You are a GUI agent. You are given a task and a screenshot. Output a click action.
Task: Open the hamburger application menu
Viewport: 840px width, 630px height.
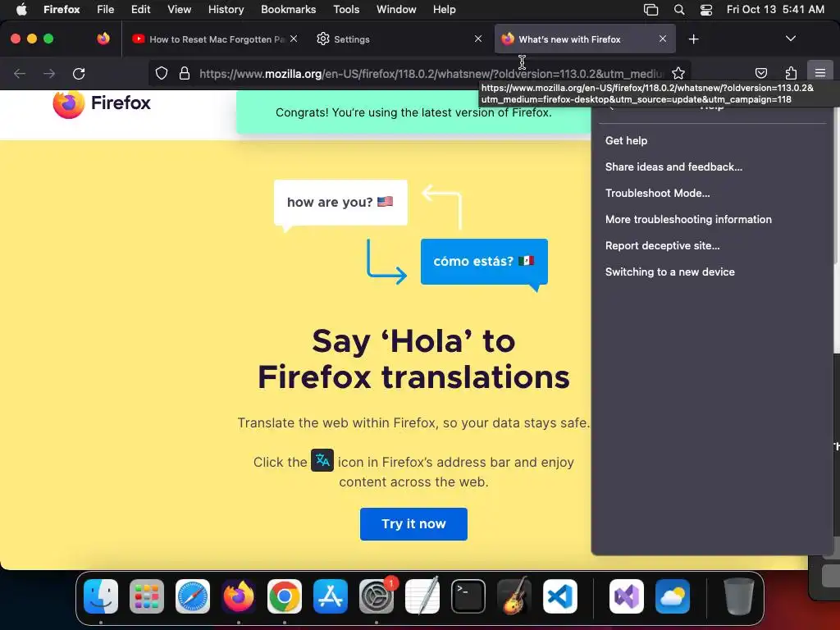tap(819, 73)
